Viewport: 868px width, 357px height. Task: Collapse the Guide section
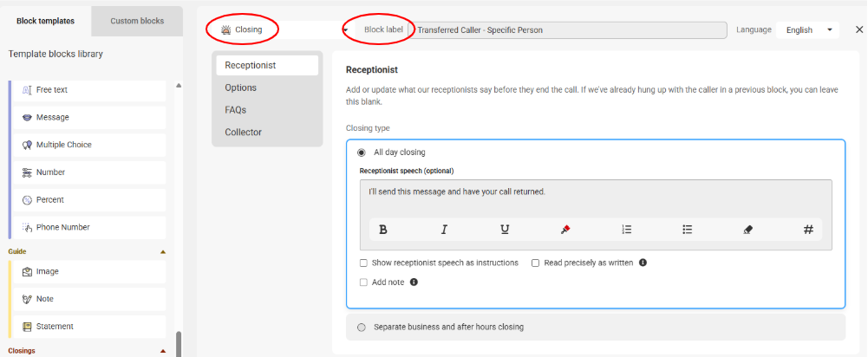click(163, 251)
